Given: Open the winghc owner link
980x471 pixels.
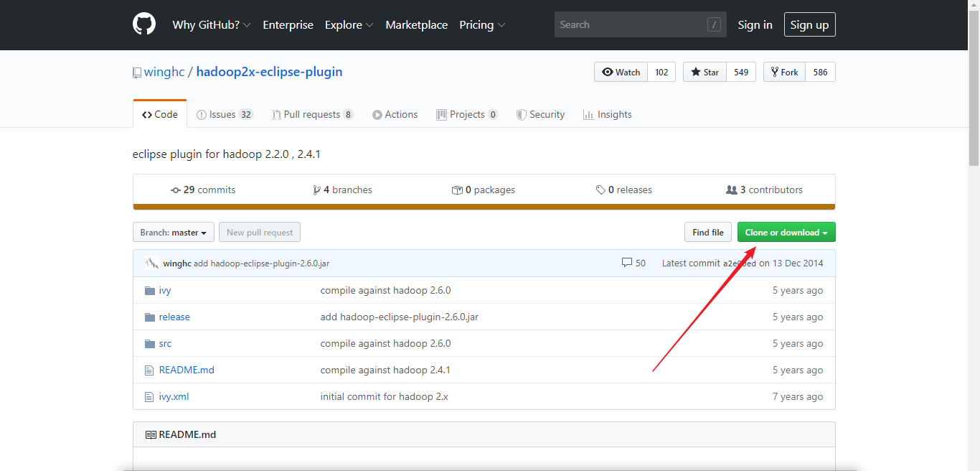Looking at the screenshot, I should (164, 72).
